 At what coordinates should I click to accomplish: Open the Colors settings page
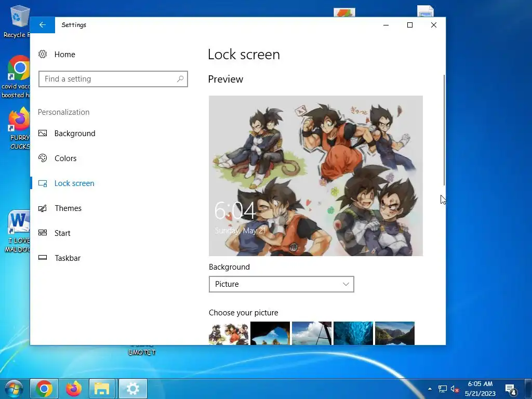(x=65, y=158)
